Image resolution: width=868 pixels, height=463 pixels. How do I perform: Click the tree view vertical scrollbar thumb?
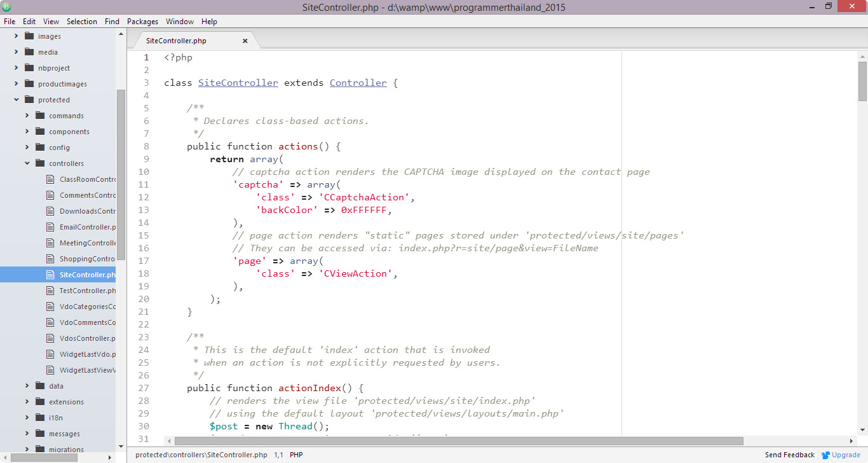121,174
